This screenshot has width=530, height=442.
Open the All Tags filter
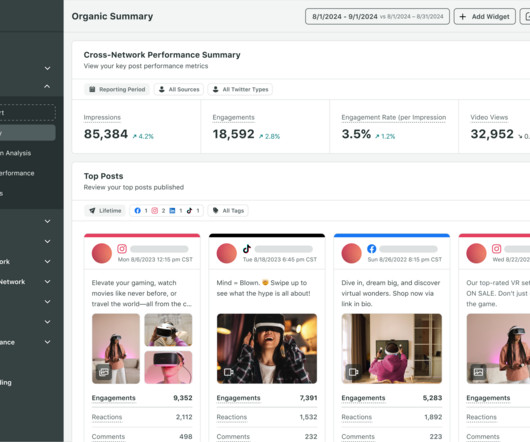point(228,211)
